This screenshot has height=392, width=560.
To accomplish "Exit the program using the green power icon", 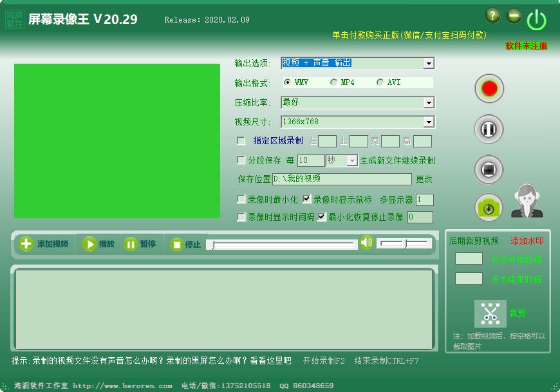I will coord(536,21).
